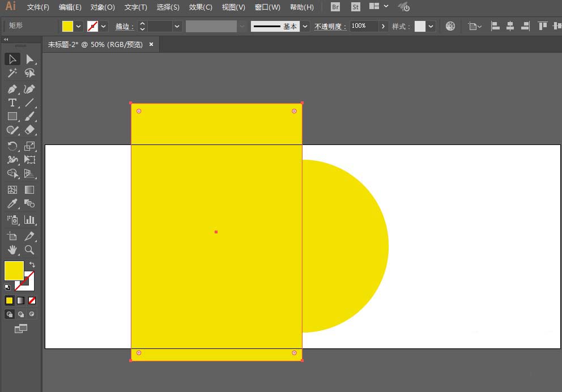562x392 pixels.
Task: Open the 对象(O) menu
Action: tap(103, 7)
